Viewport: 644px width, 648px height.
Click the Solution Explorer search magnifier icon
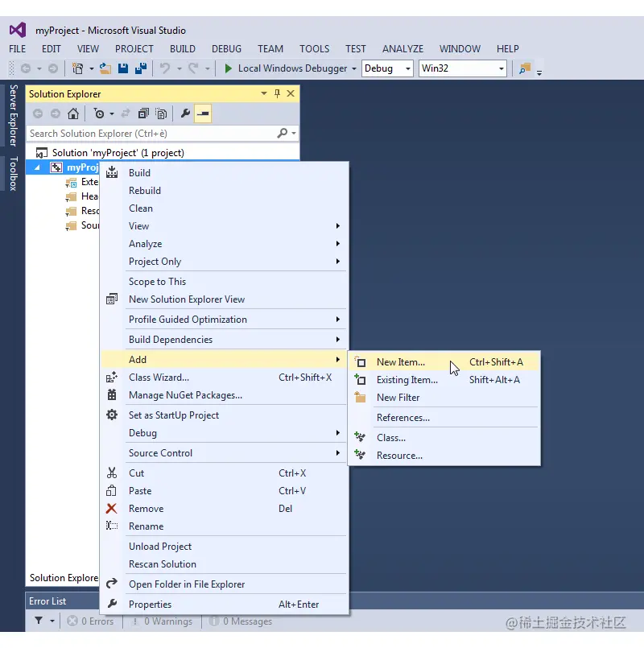[x=282, y=133]
